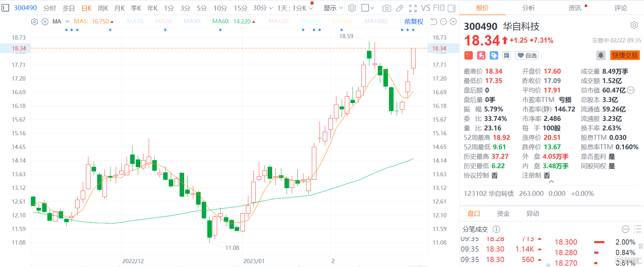Switch to the 资金 tab

(x=503, y=214)
